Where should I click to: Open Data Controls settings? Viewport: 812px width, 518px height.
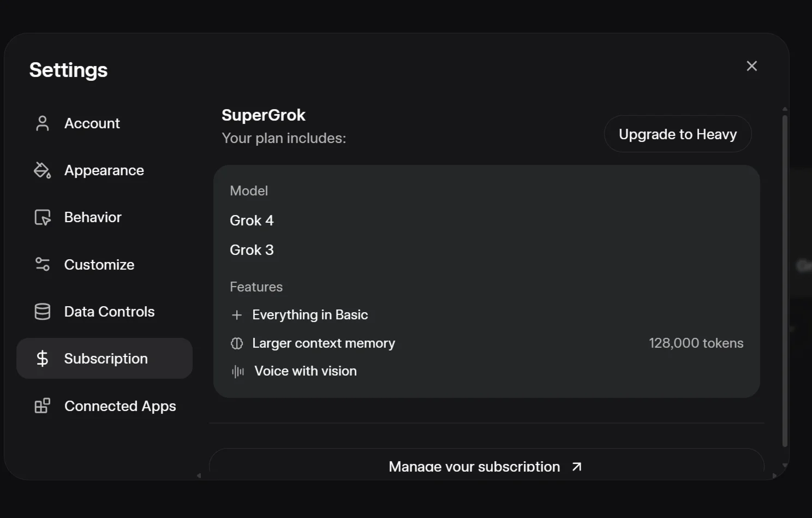click(109, 312)
